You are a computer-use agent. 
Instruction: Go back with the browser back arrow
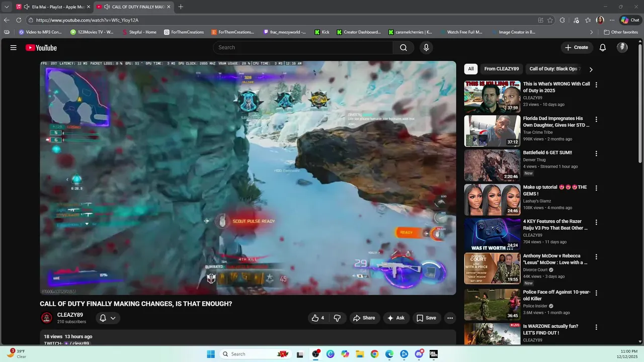(7, 20)
